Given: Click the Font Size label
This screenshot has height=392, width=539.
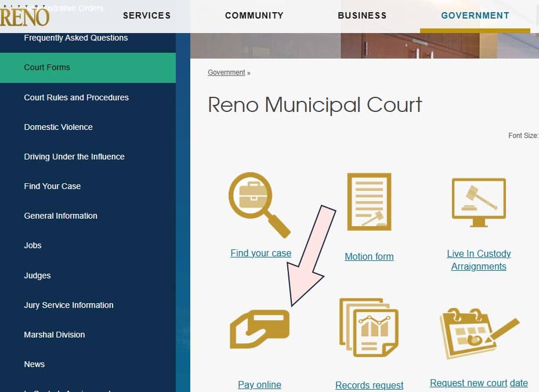Looking at the screenshot, I should [523, 136].
